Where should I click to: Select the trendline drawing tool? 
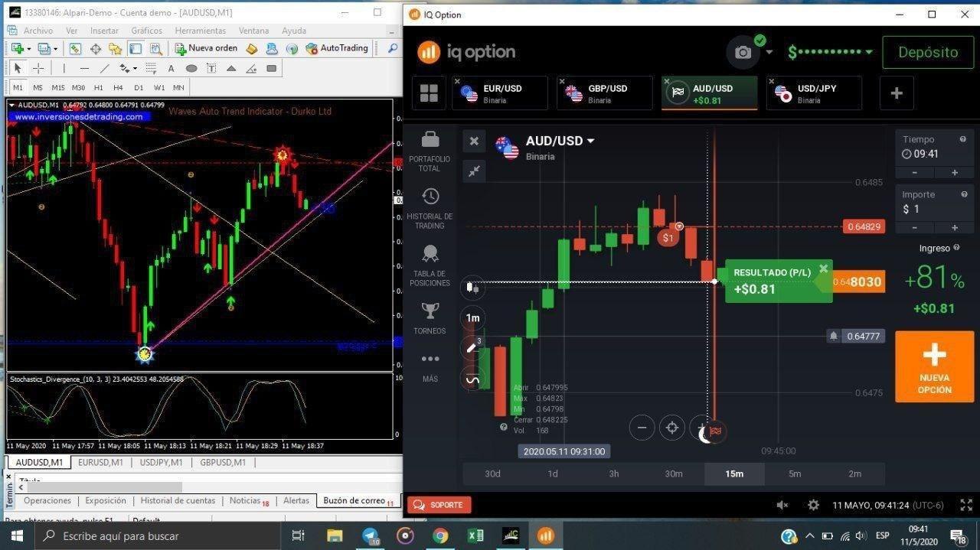click(x=104, y=68)
